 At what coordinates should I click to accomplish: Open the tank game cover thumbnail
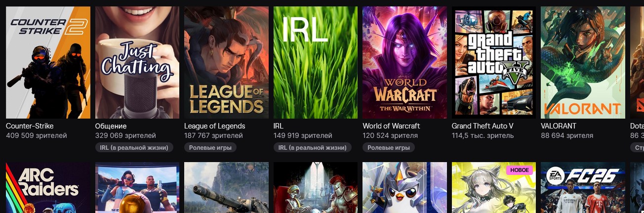(x=226, y=188)
